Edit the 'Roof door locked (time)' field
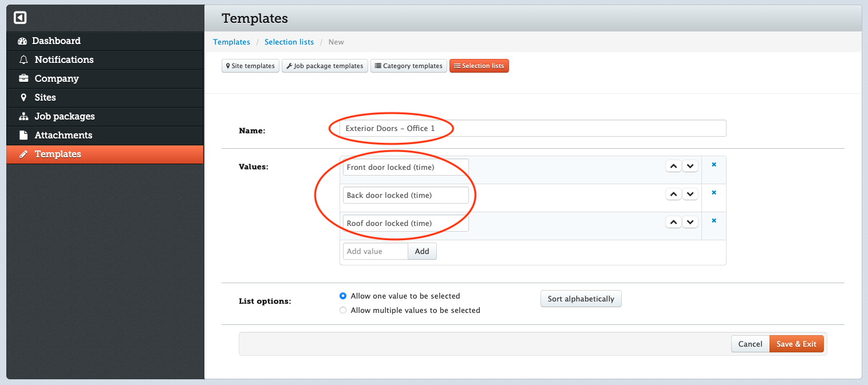 406,223
